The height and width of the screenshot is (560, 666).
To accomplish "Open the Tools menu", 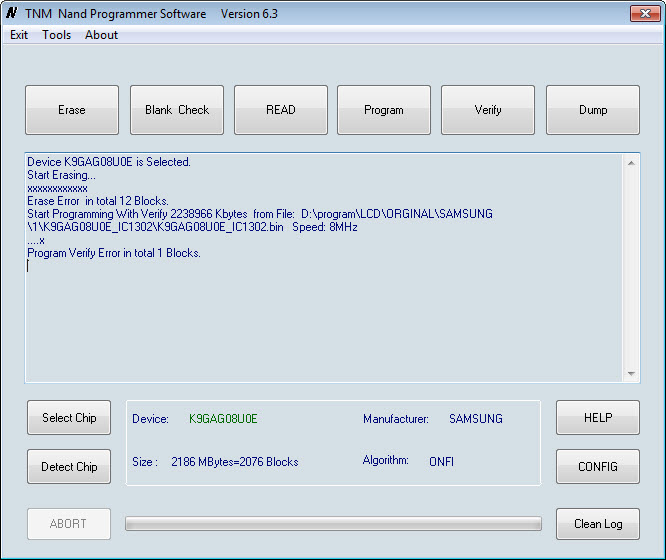I will 56,35.
